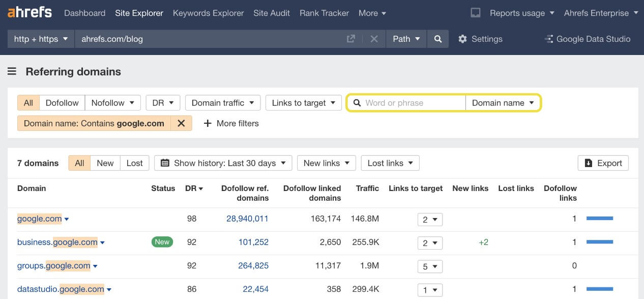Expand caret next to groups.google.com
The image size is (644, 299).
click(95, 266)
